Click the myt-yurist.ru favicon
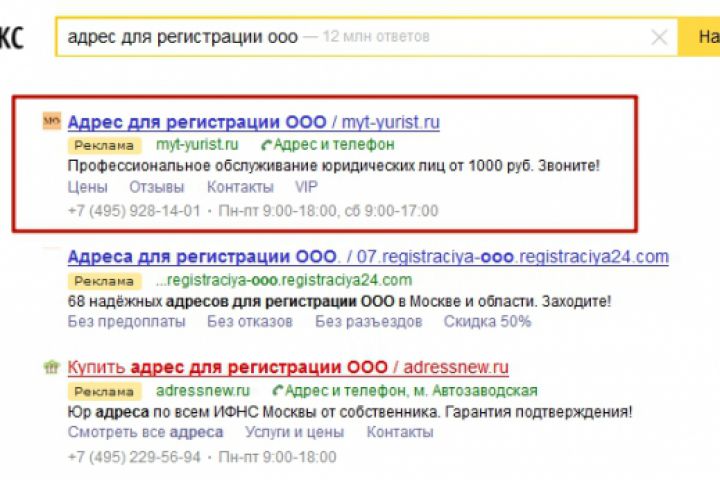The height and width of the screenshot is (480, 720). point(51,121)
